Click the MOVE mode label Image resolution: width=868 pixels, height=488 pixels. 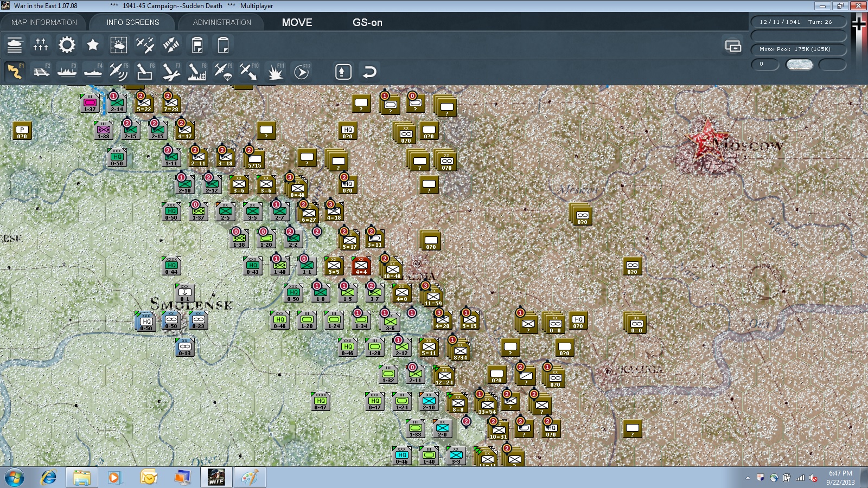tap(297, 22)
